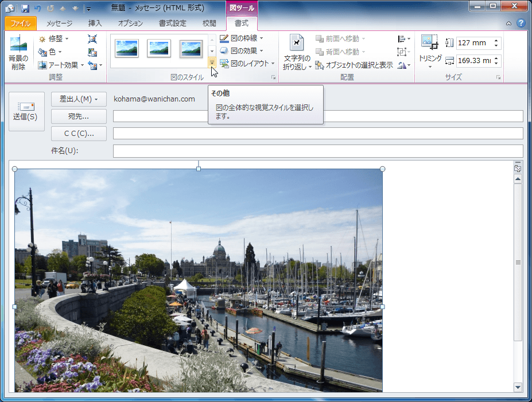
Task: Click the message body scrollbar down arrow
Action: pos(518,387)
